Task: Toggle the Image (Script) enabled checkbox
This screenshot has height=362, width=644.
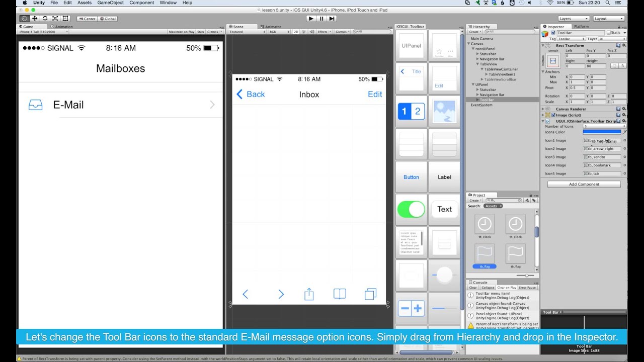Action: 553,115
